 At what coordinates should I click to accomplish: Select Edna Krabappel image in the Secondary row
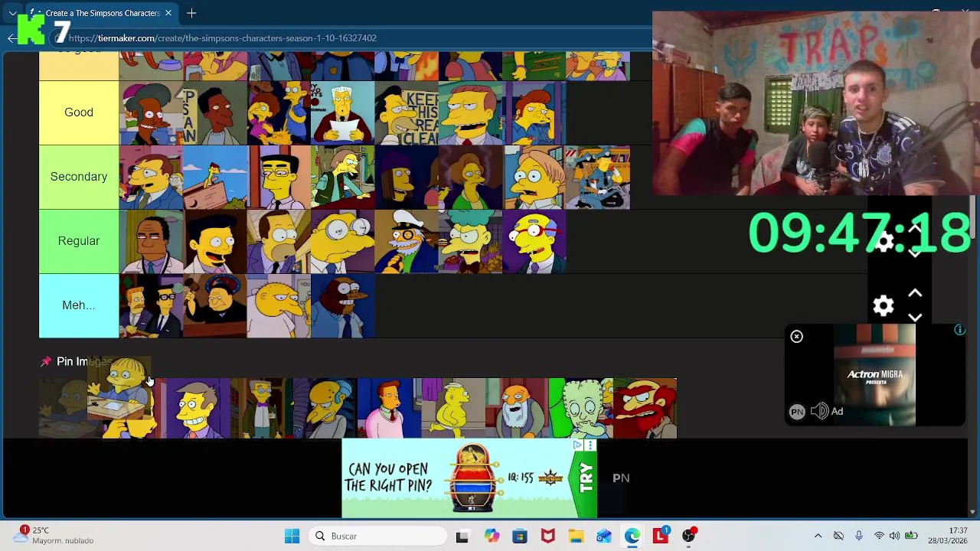pos(471,177)
